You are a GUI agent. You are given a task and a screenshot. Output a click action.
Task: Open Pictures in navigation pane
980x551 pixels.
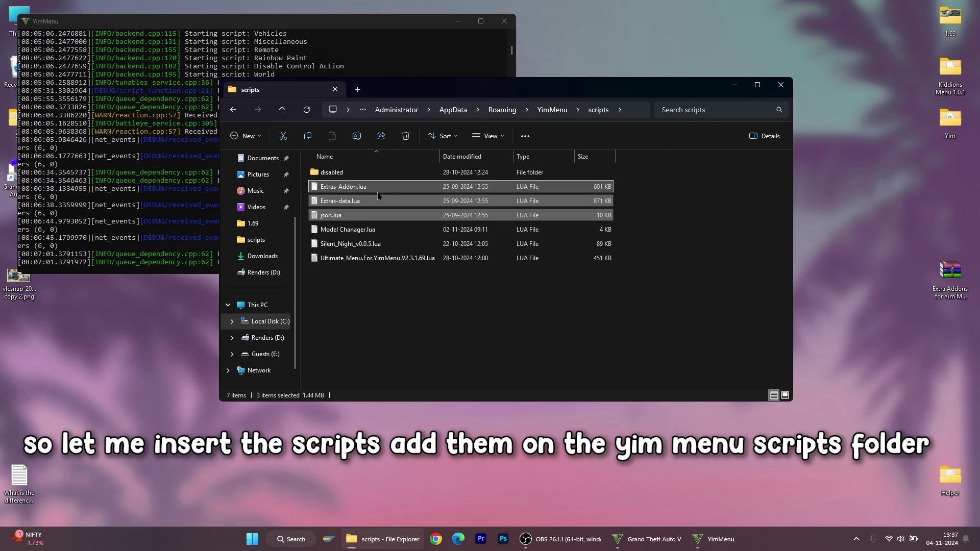tap(258, 174)
